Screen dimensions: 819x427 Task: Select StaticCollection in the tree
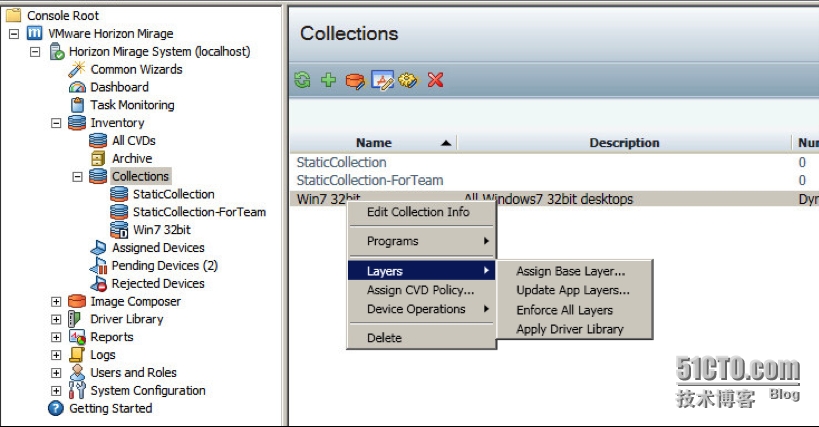(x=173, y=194)
